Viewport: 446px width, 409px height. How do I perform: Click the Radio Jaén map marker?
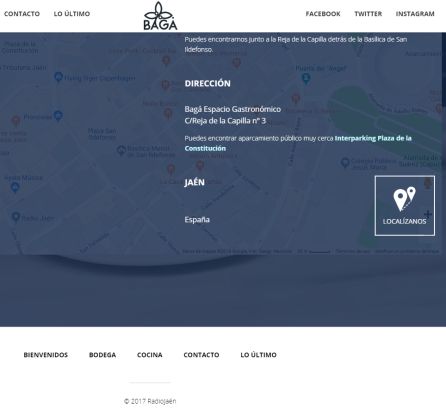[16, 217]
